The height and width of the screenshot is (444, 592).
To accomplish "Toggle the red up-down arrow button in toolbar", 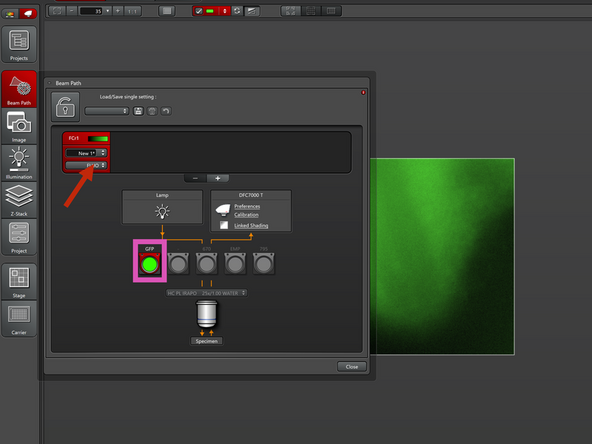I will point(224,11).
